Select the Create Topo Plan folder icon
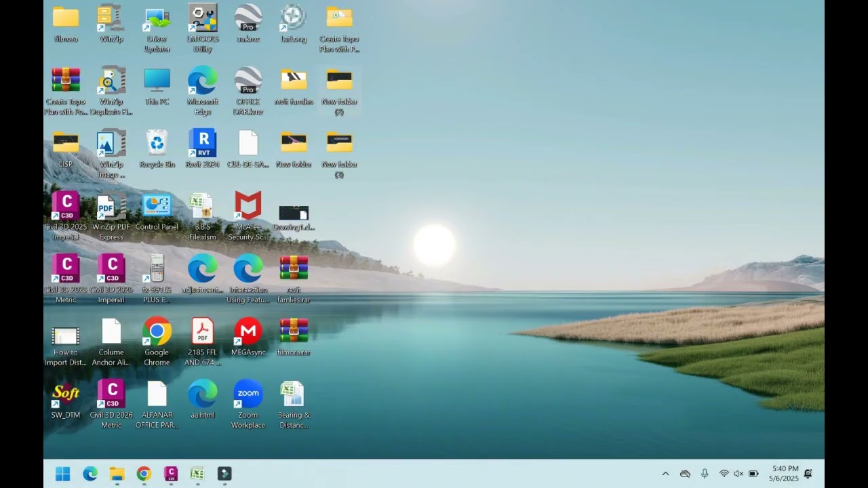The height and width of the screenshot is (488, 868). 339,29
